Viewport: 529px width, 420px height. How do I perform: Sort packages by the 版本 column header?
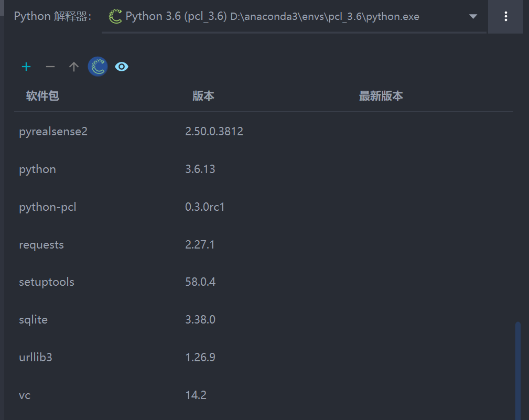point(203,96)
